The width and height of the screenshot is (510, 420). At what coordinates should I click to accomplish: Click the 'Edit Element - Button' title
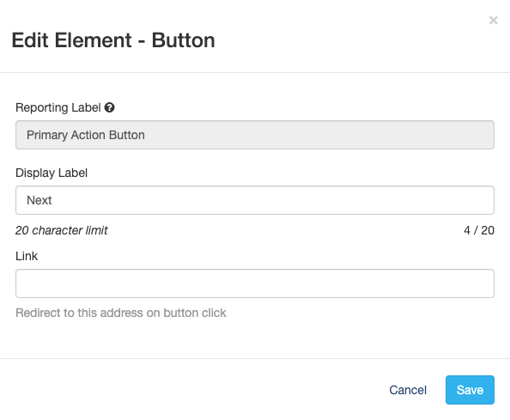click(x=113, y=40)
